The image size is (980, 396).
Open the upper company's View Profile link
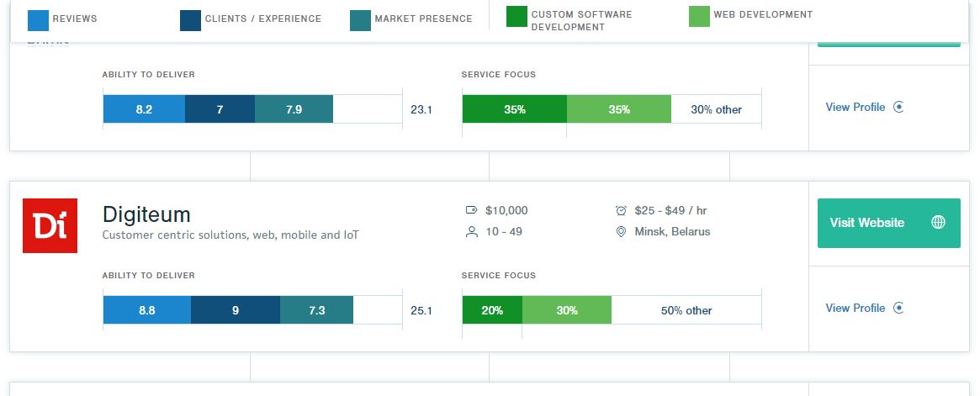pos(855,107)
